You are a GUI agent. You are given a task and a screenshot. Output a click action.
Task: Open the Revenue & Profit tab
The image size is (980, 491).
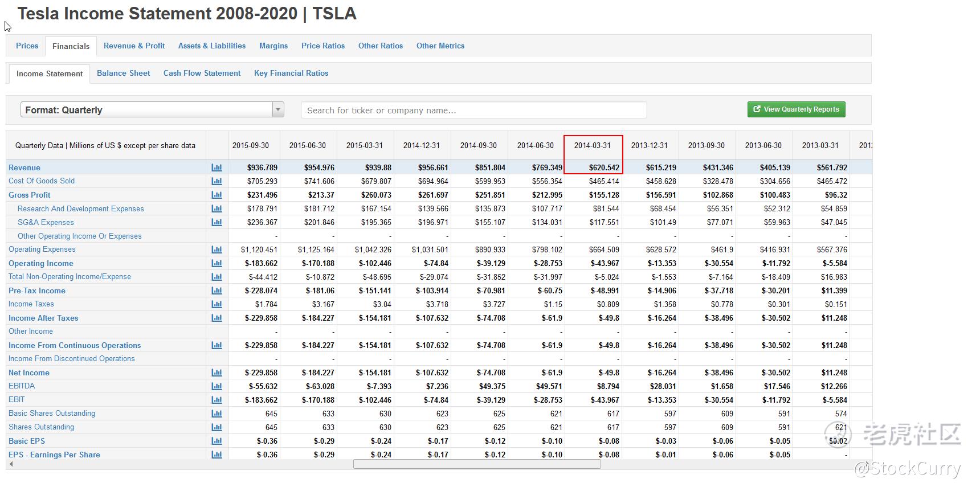coord(134,46)
